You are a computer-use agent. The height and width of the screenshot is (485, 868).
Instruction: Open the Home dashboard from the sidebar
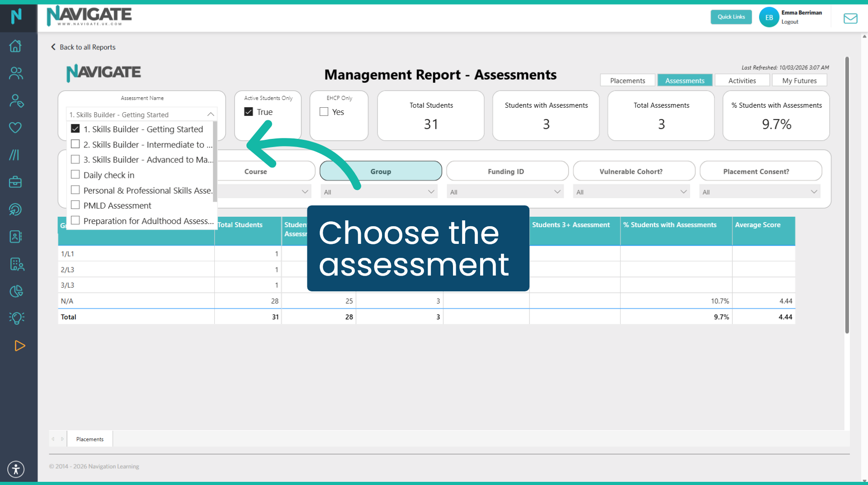[16, 46]
